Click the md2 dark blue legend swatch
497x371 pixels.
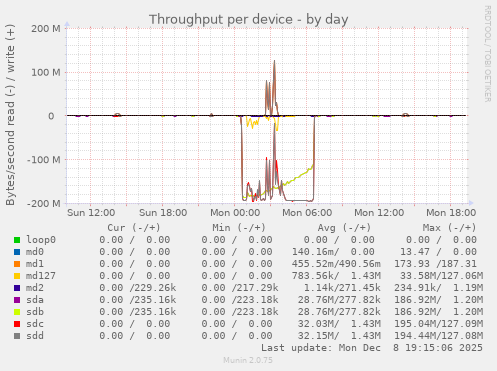click(17, 288)
